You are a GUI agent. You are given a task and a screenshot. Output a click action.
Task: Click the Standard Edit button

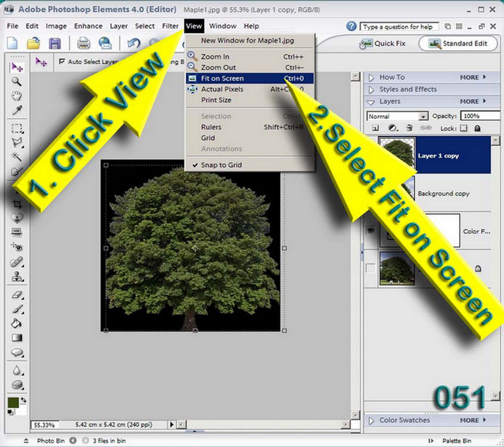(459, 43)
